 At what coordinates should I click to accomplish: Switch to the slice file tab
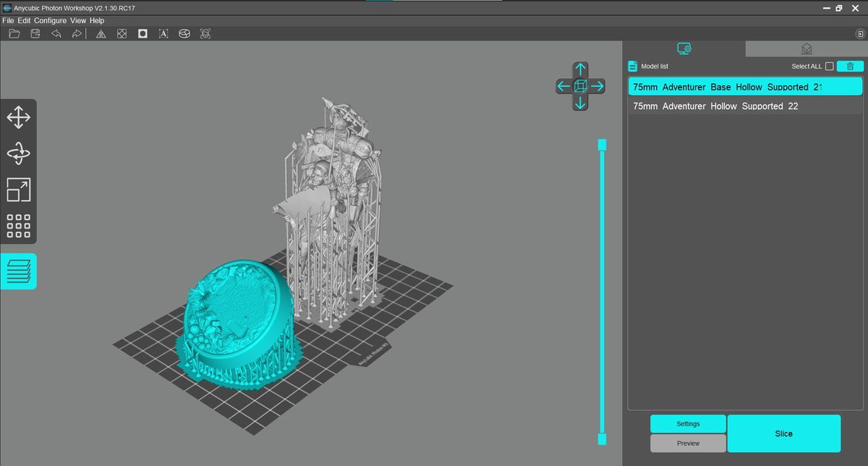(806, 48)
